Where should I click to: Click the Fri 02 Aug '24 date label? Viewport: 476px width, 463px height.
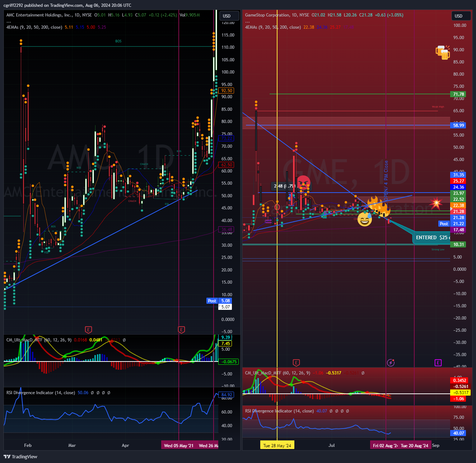385,445
